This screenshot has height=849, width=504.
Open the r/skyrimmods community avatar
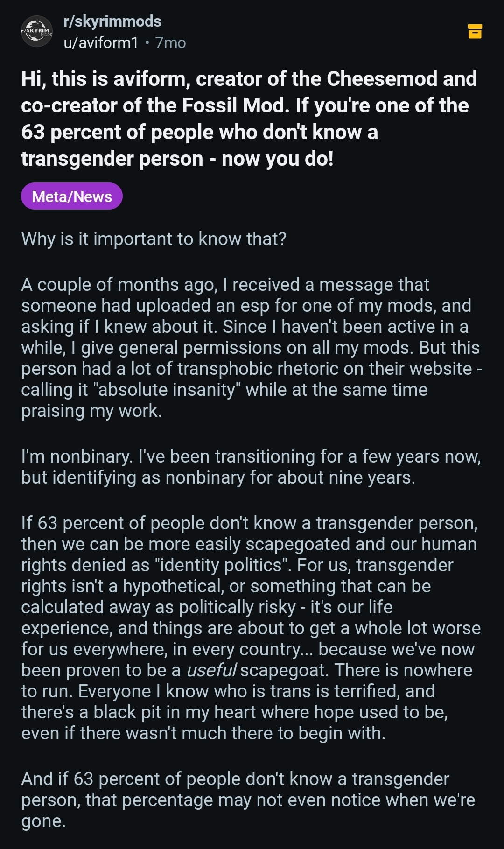pos(37,32)
